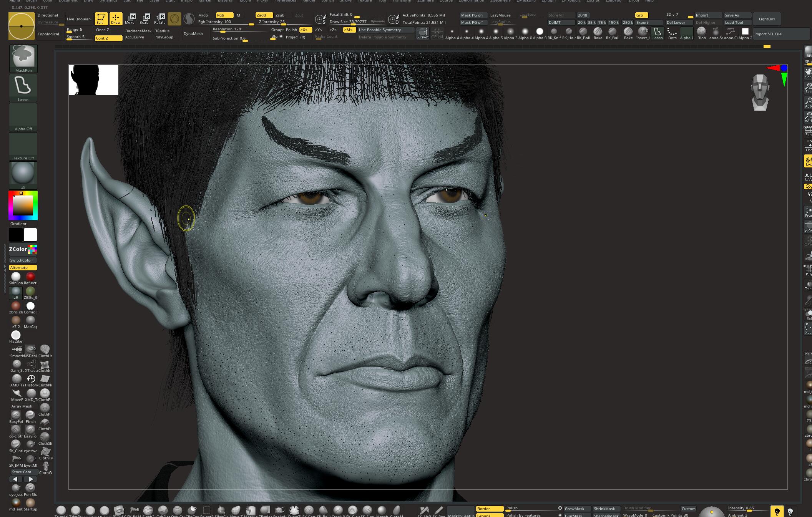Select the Rotate transform tool

159,19
